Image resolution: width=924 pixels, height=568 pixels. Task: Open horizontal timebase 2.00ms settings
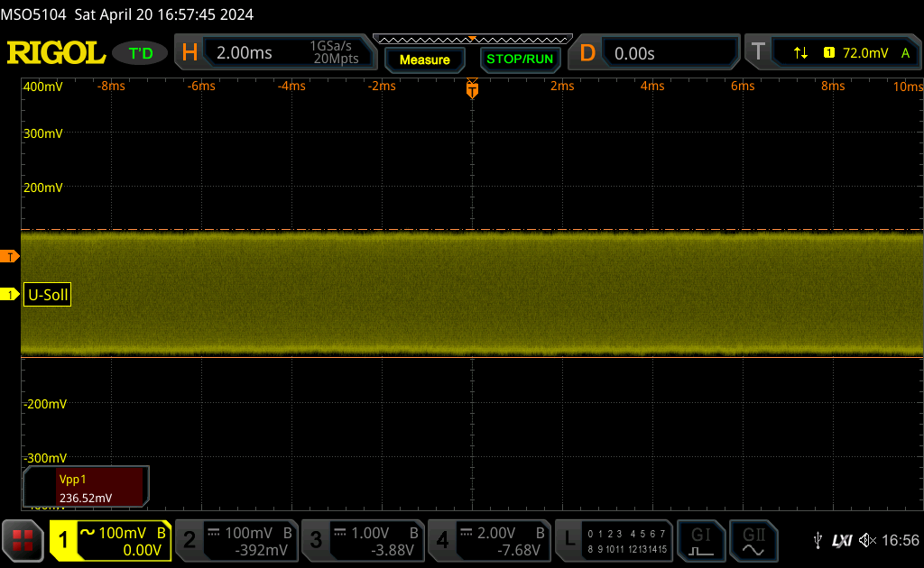tap(275, 53)
